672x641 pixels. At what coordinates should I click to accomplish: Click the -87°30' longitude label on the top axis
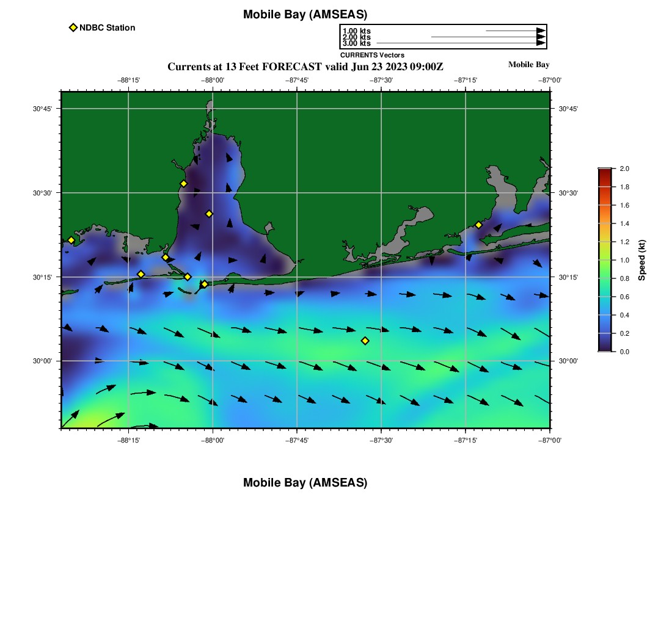pyautogui.click(x=381, y=80)
